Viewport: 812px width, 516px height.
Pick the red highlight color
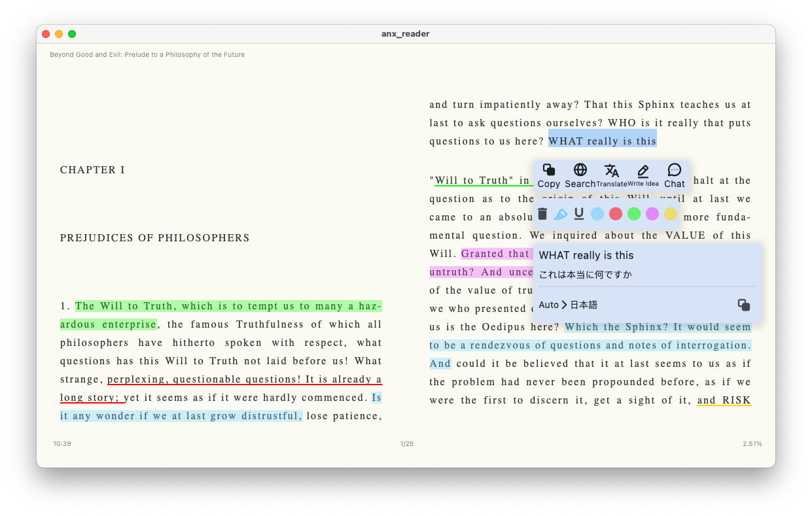click(x=616, y=213)
